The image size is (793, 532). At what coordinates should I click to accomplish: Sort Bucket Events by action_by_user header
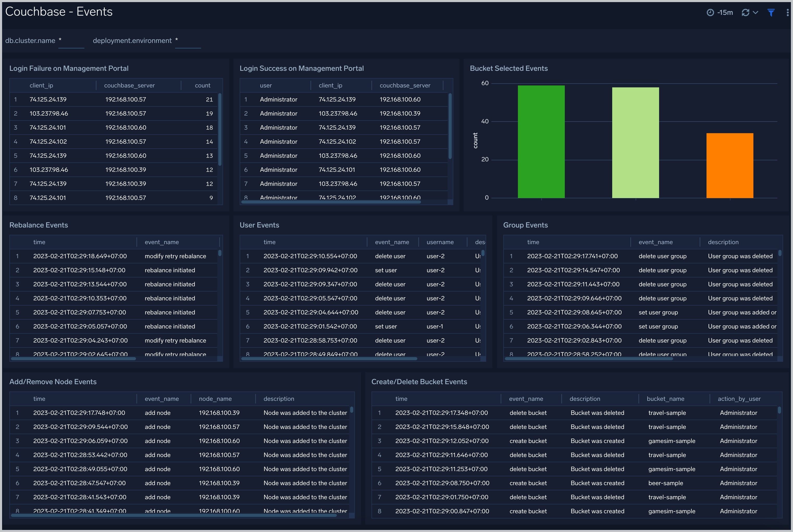739,399
